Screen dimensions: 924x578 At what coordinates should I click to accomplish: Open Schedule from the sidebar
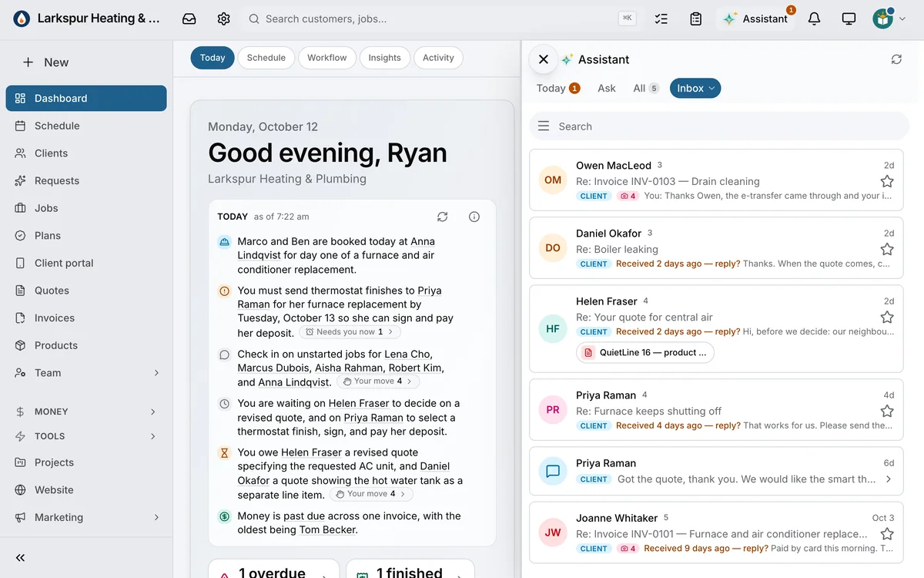(x=86, y=126)
